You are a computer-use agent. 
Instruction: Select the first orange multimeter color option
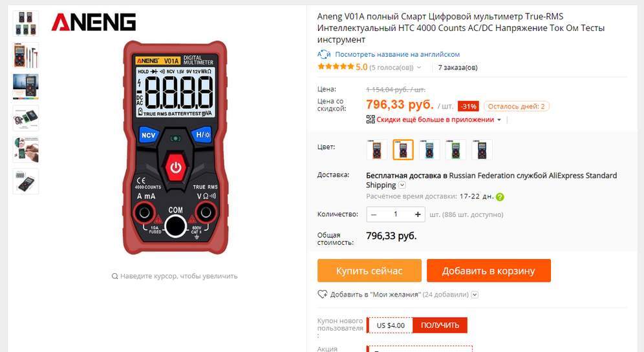376,149
